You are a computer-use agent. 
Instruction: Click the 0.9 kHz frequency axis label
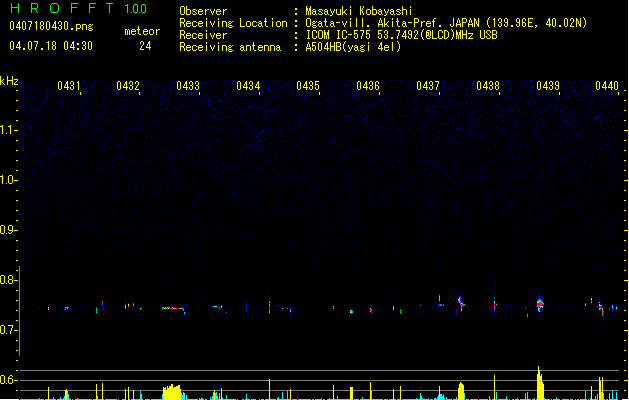coord(8,230)
